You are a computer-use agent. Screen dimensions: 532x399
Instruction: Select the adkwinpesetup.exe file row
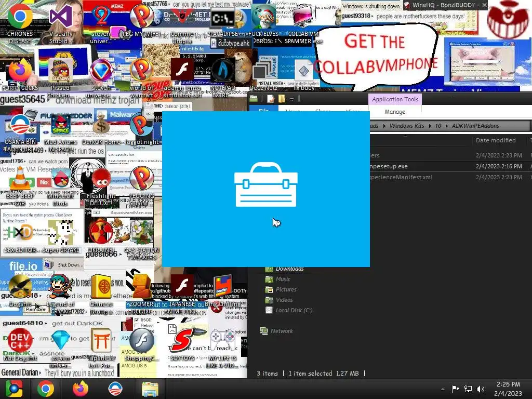coord(450,166)
